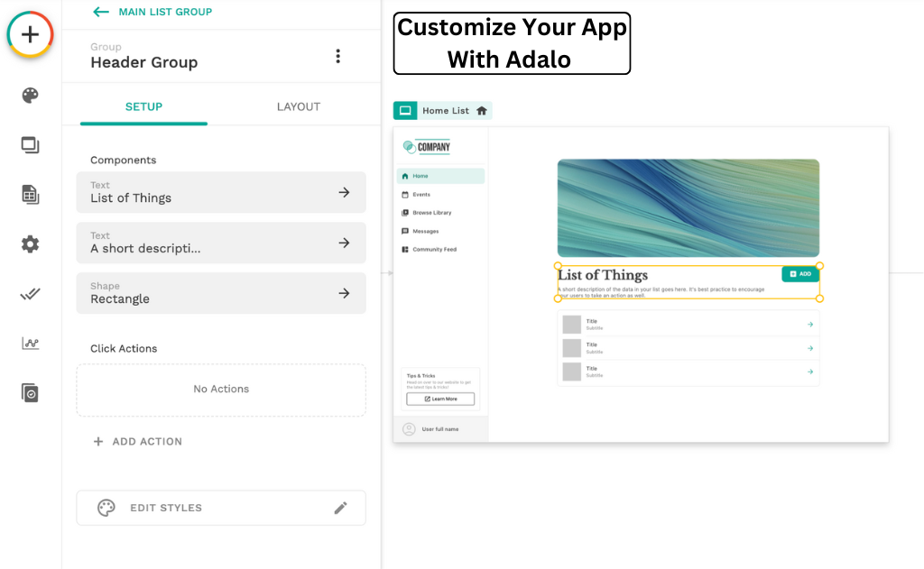Viewport: 924px width, 569px height.
Task: Open the Settings gear icon in sidebar
Action: [31, 244]
